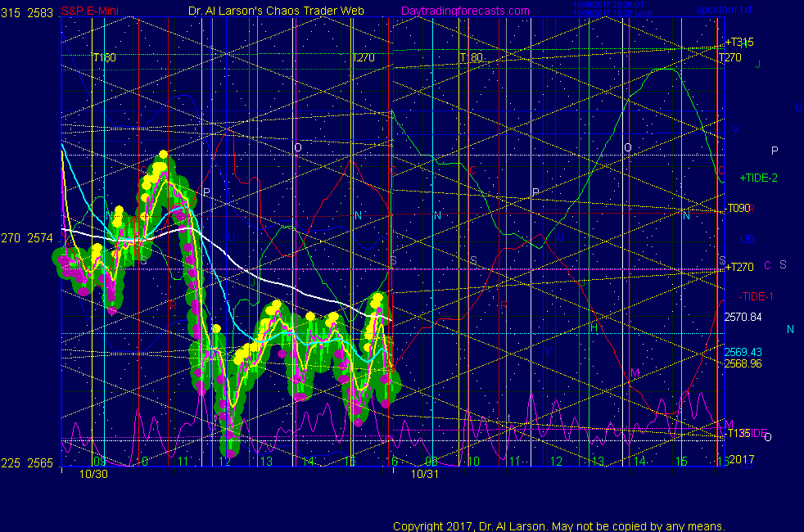804x532 pixels.
Task: Open the Daytradingforecasts.com label
Action: 465,11
